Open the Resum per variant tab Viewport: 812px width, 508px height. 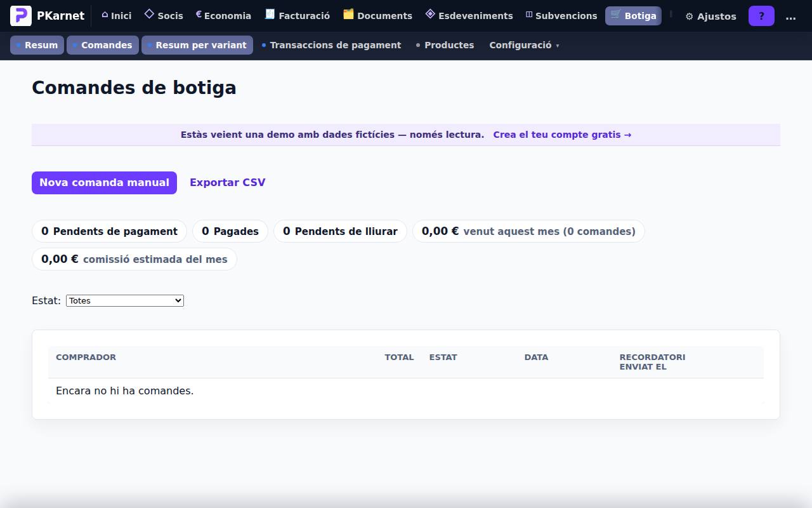click(x=197, y=45)
